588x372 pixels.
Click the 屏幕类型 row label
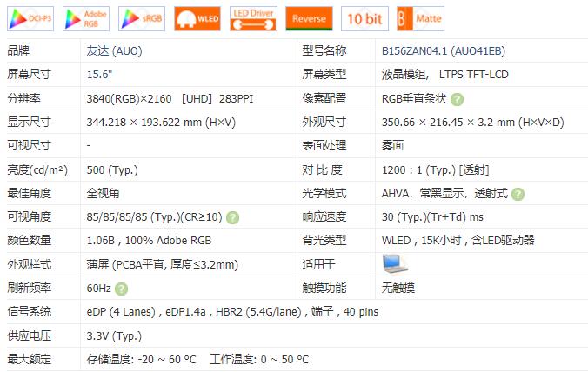pos(324,74)
